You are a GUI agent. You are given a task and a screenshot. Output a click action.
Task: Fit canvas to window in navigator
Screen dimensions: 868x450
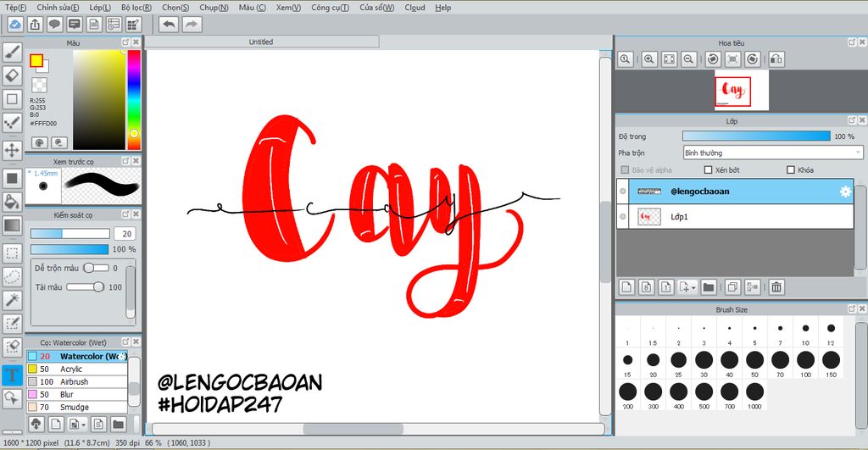(x=669, y=59)
